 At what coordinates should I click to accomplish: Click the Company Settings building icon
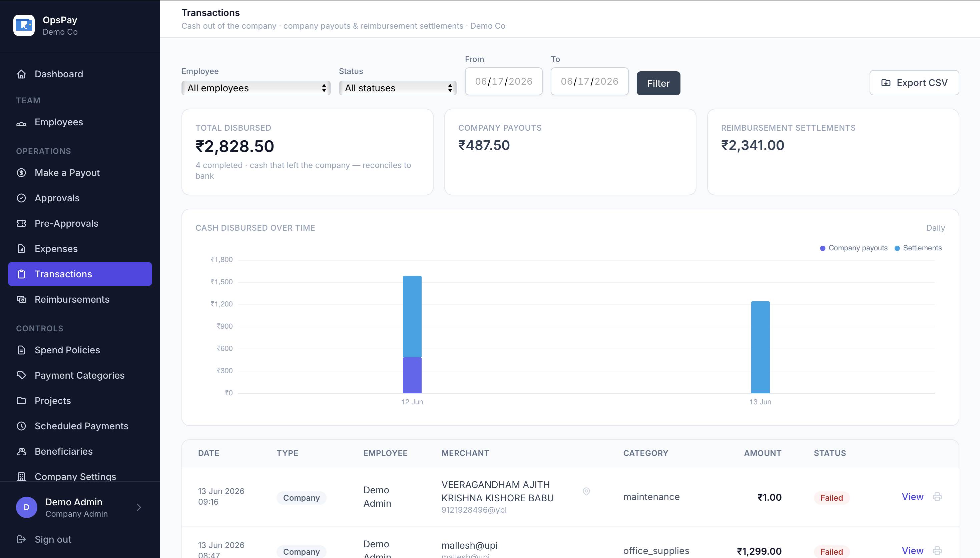(x=21, y=477)
